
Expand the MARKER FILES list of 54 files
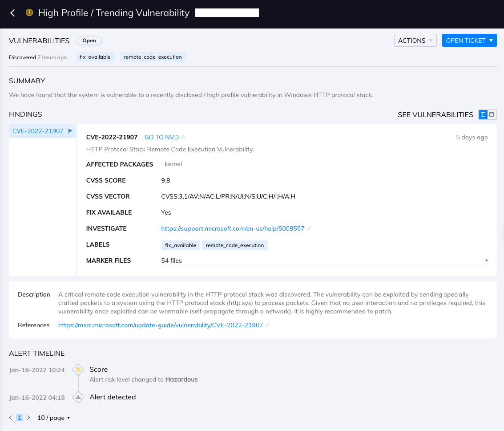click(486, 260)
